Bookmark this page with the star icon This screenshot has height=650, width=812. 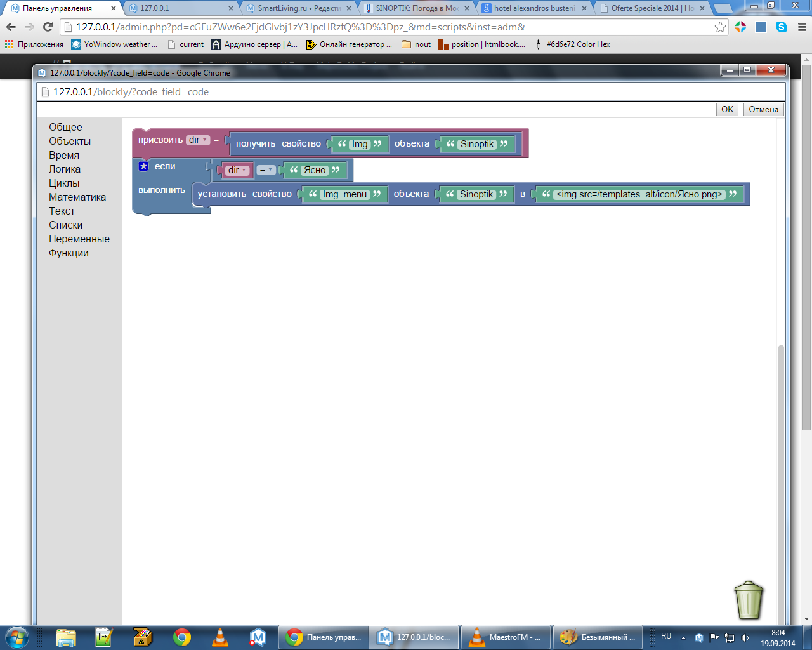click(x=720, y=27)
